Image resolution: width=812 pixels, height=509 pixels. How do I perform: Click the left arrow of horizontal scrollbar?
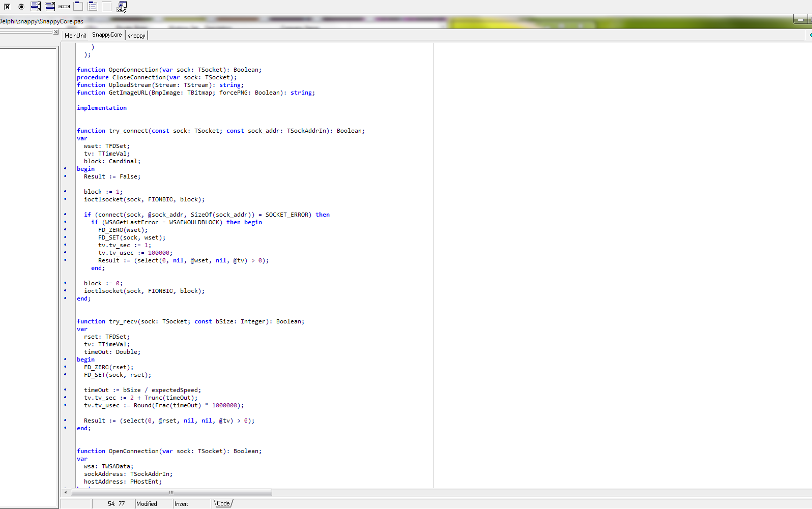[x=66, y=492]
